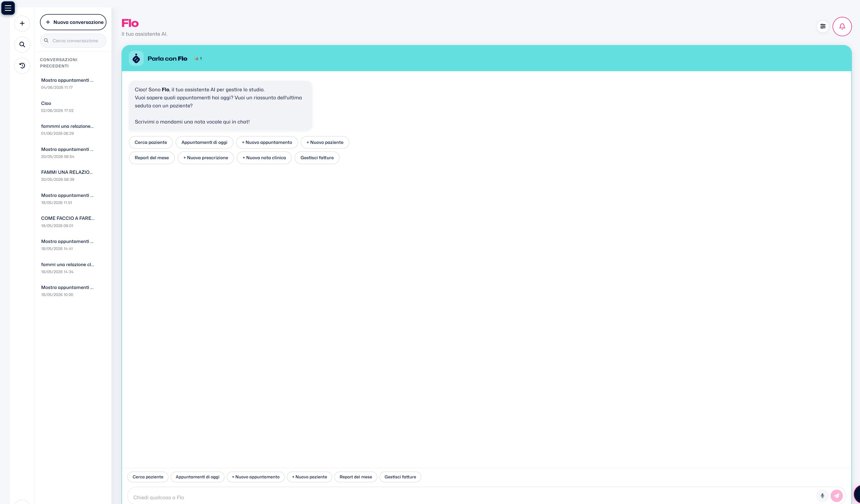Click the send message paper plane
Viewport: 860px width, 504px height.
[836, 496]
